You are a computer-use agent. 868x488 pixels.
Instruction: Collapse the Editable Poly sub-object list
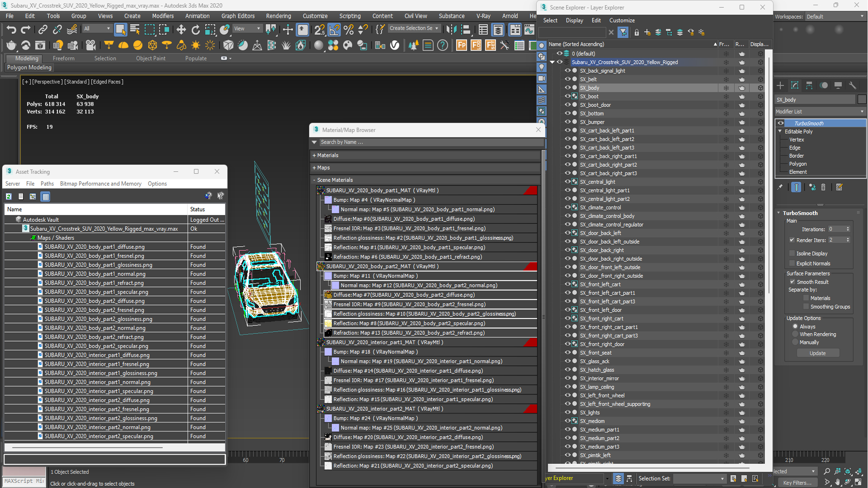780,131
